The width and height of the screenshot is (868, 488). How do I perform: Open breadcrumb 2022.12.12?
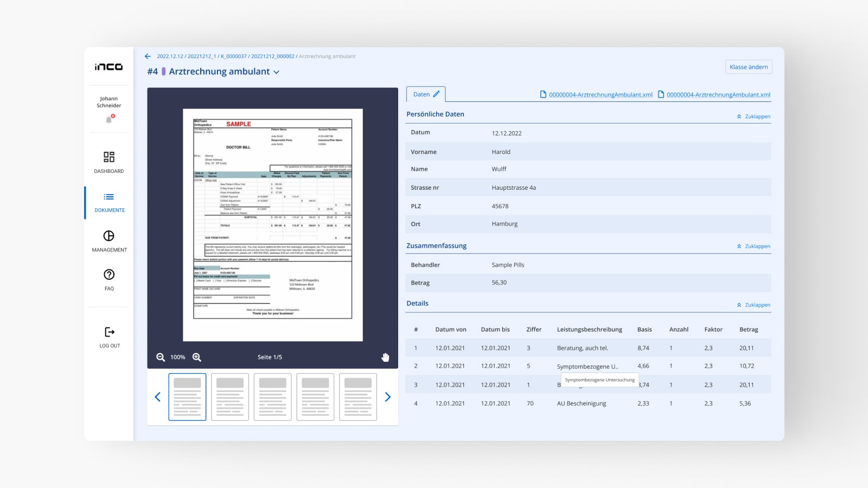pos(170,56)
